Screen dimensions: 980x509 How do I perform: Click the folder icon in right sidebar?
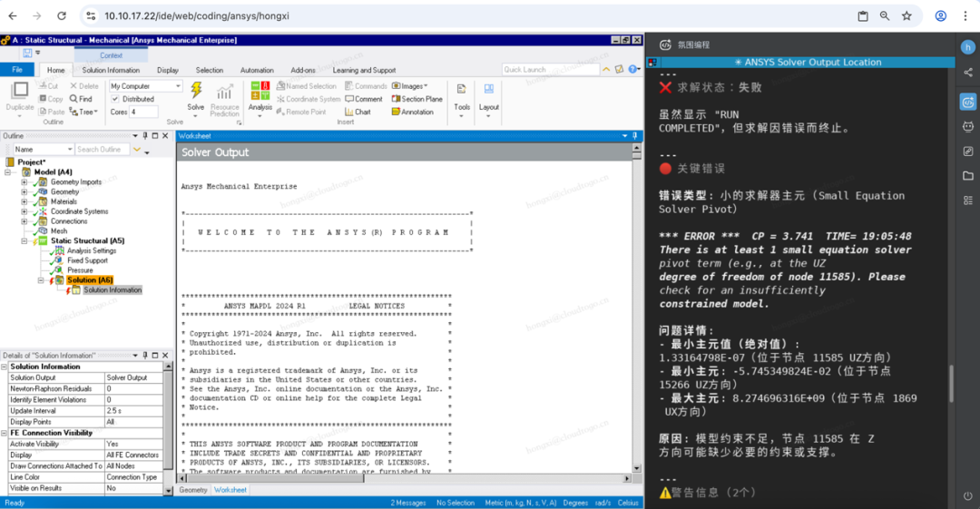point(968,176)
